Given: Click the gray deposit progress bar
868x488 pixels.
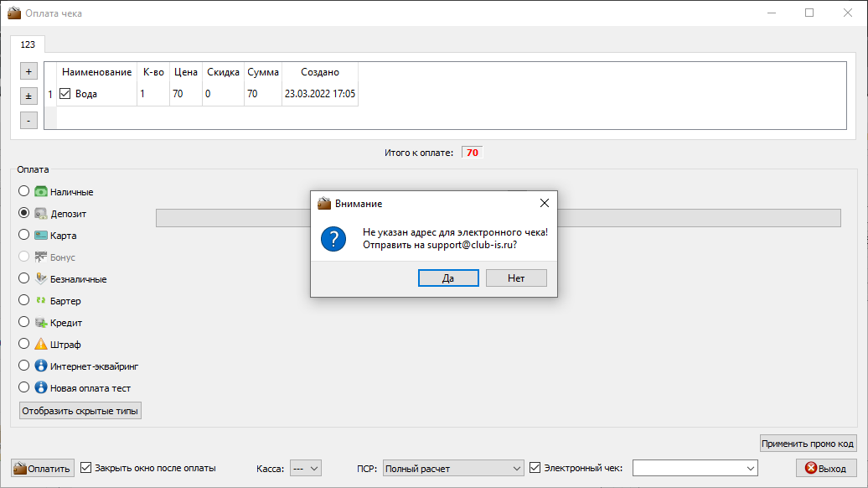Looking at the screenshot, I should point(499,218).
